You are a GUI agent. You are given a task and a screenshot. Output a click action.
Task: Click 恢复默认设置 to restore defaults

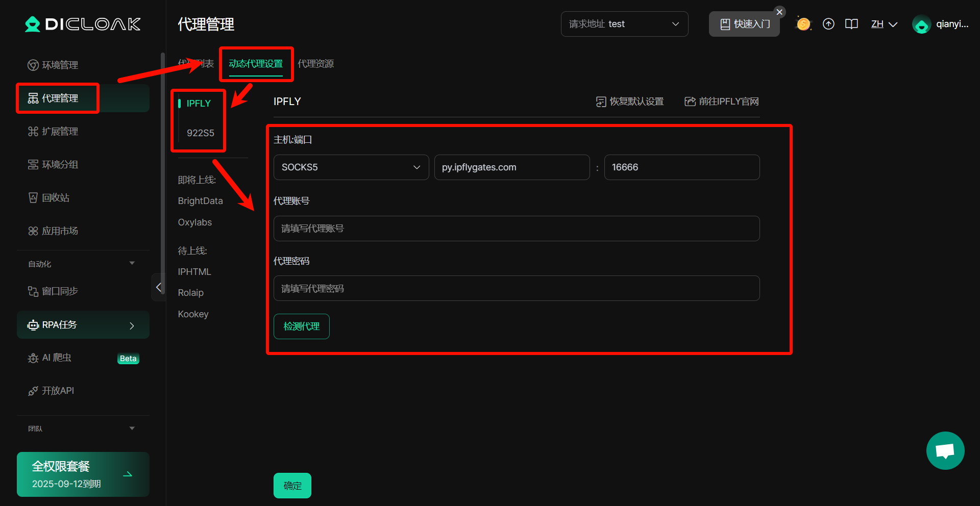630,102
